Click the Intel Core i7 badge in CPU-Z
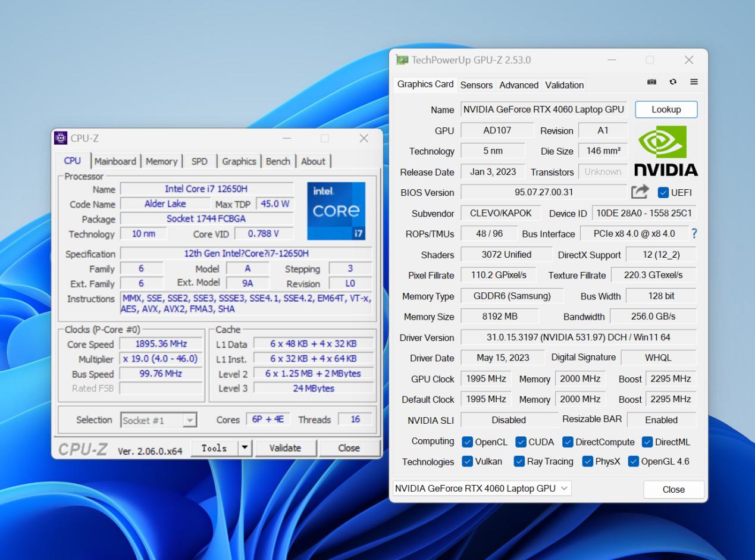The height and width of the screenshot is (560, 755). [337, 211]
